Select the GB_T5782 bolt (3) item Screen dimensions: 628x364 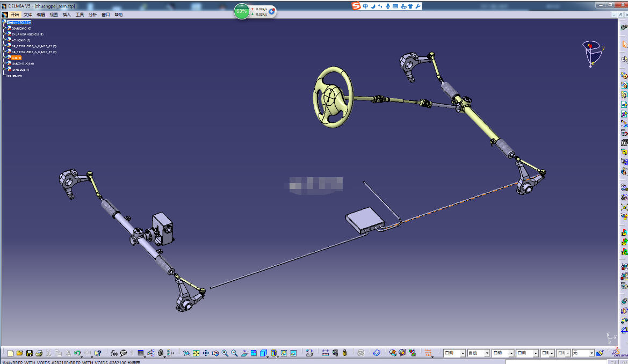coord(34,46)
